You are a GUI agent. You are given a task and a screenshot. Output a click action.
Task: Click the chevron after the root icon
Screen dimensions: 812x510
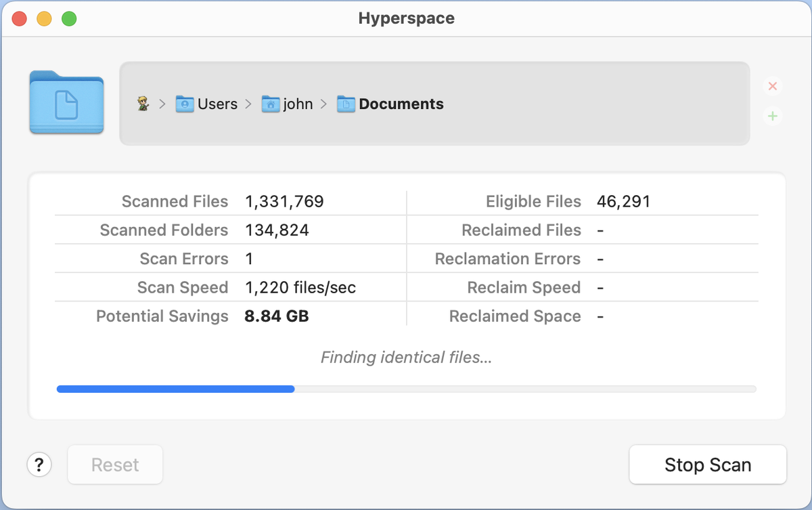[162, 104]
